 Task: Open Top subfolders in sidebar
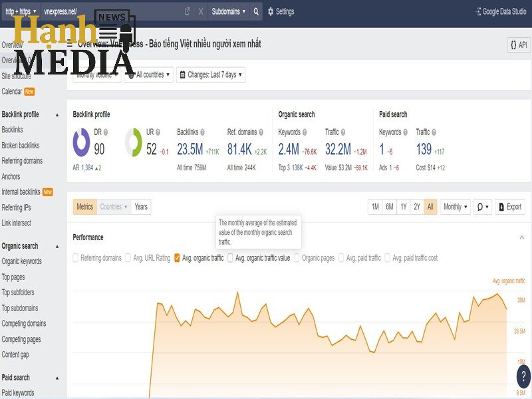coord(18,293)
